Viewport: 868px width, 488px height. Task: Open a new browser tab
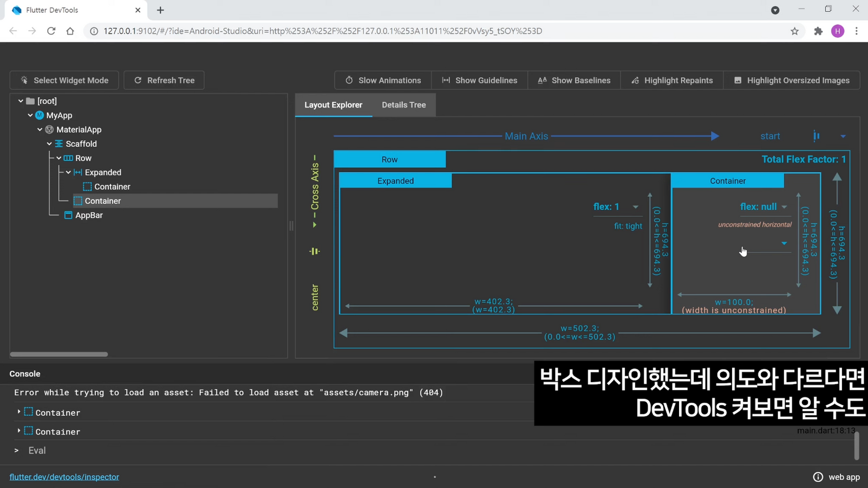click(x=160, y=10)
